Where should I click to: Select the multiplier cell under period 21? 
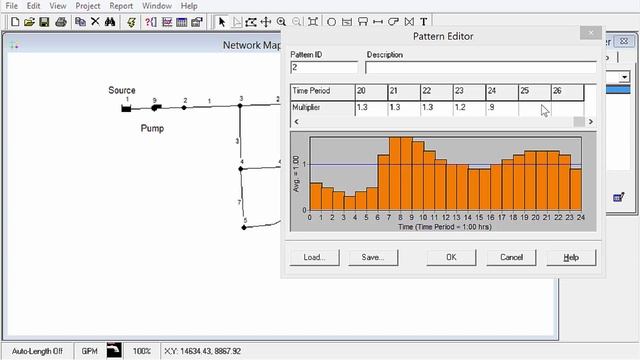(404, 108)
